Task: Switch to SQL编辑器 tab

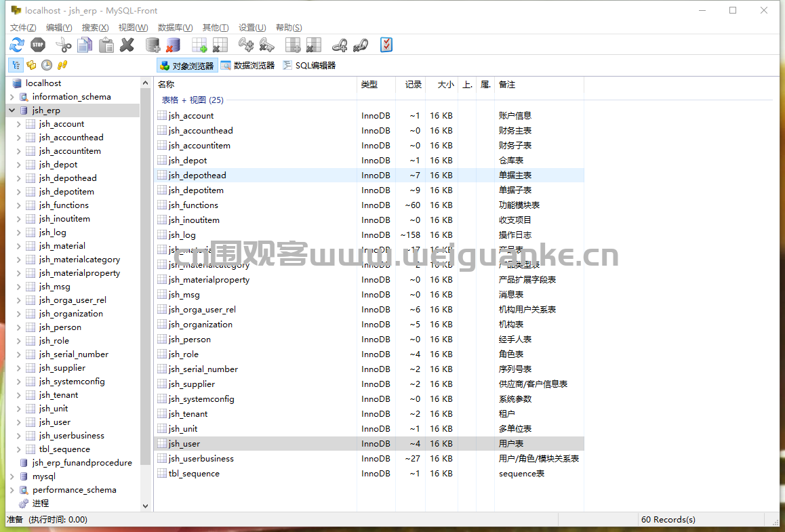Action: pos(309,66)
